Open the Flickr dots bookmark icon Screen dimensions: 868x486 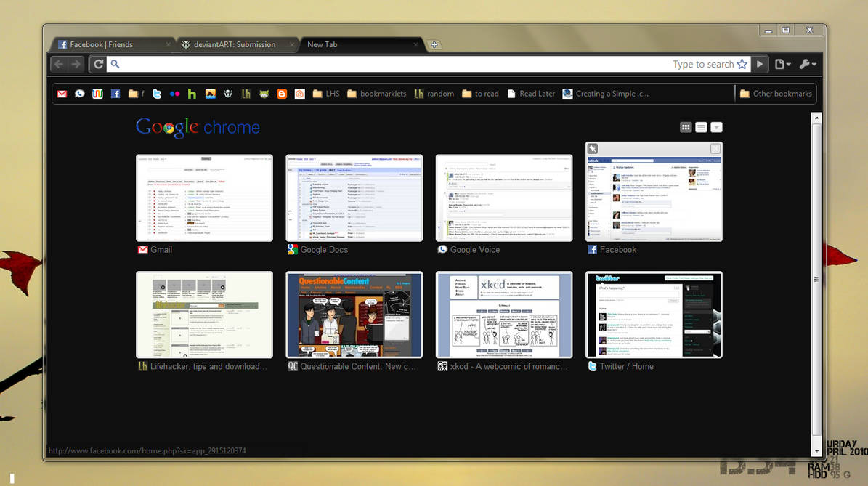point(174,94)
